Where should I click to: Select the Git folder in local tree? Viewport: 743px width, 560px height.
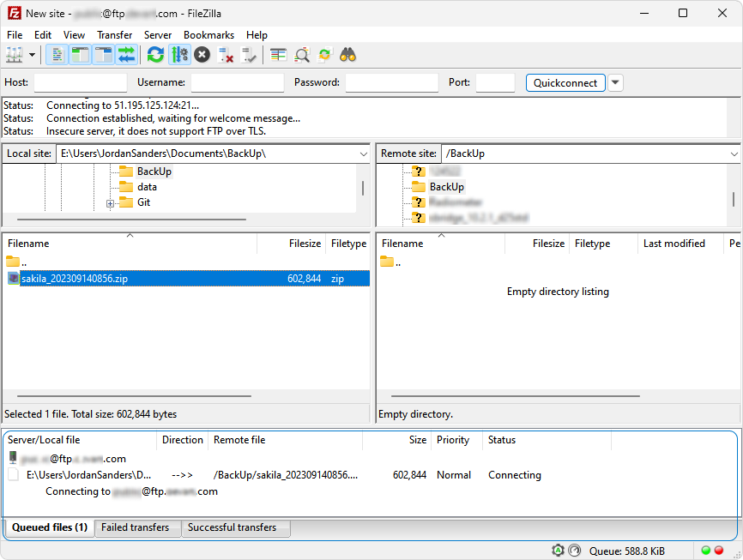(143, 202)
